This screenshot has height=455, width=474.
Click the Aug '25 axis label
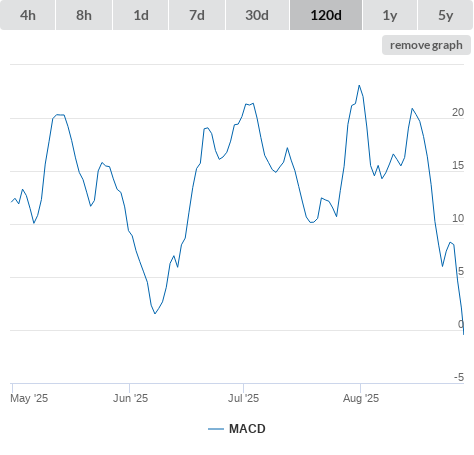(361, 398)
